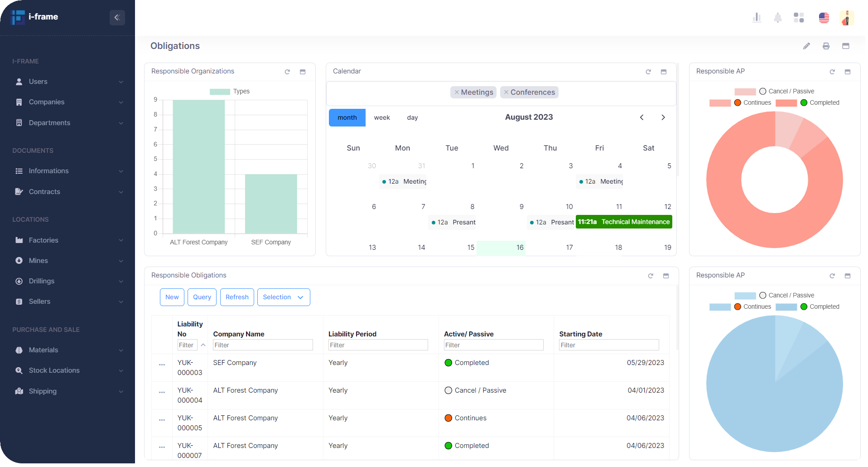Maximize the top Responsible AP panel
Screen dimensions: 868x467
coord(848,72)
